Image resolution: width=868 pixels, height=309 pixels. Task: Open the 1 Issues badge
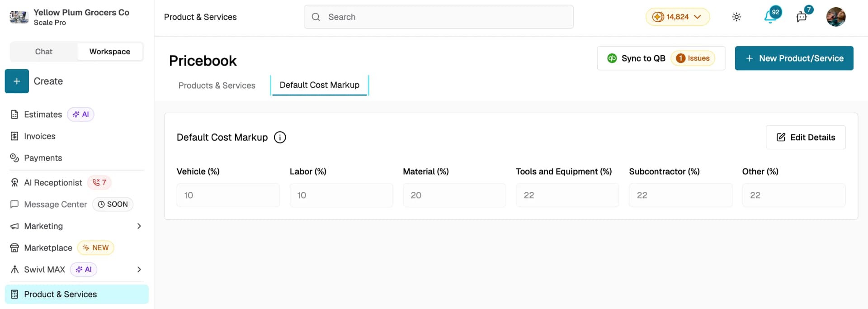click(693, 58)
